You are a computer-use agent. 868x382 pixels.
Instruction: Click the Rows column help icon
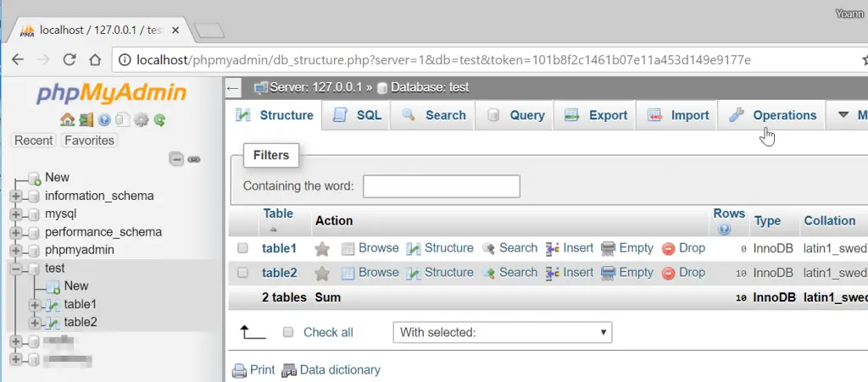[x=724, y=229]
